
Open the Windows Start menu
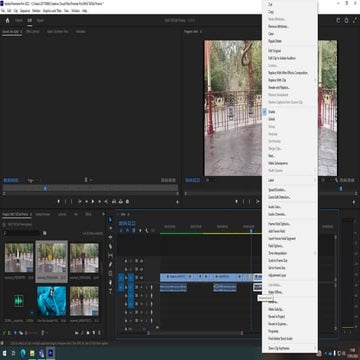point(5,353)
